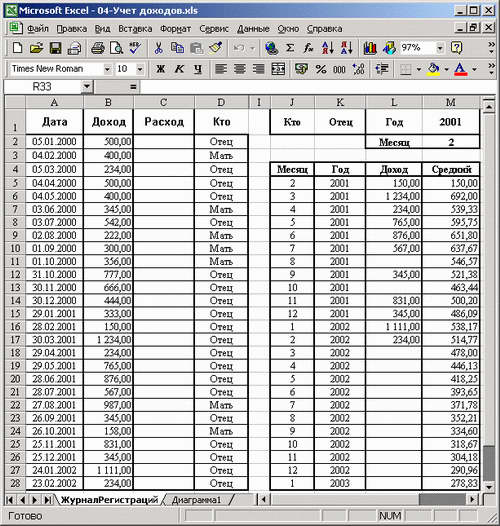The width and height of the screenshot is (500, 526).
Task: Select row header 17
Action: (x=15, y=339)
